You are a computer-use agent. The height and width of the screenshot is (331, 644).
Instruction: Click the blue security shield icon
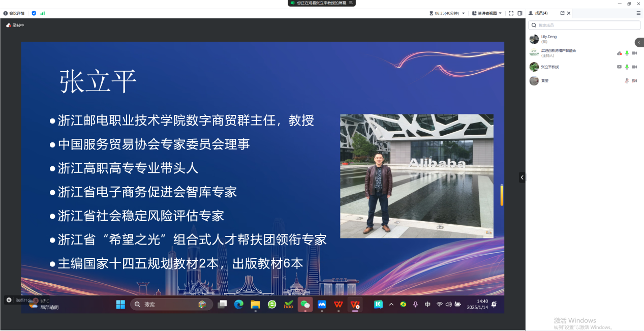(34, 13)
